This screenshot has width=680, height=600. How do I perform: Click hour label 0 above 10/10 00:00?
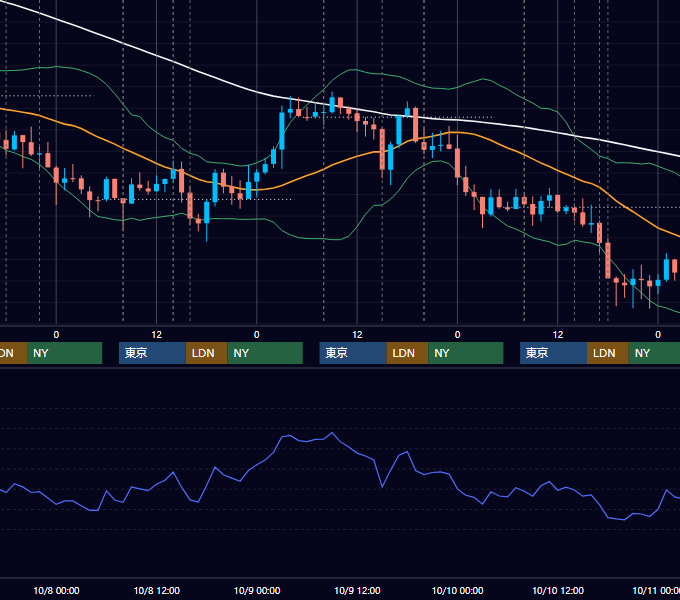(457, 335)
